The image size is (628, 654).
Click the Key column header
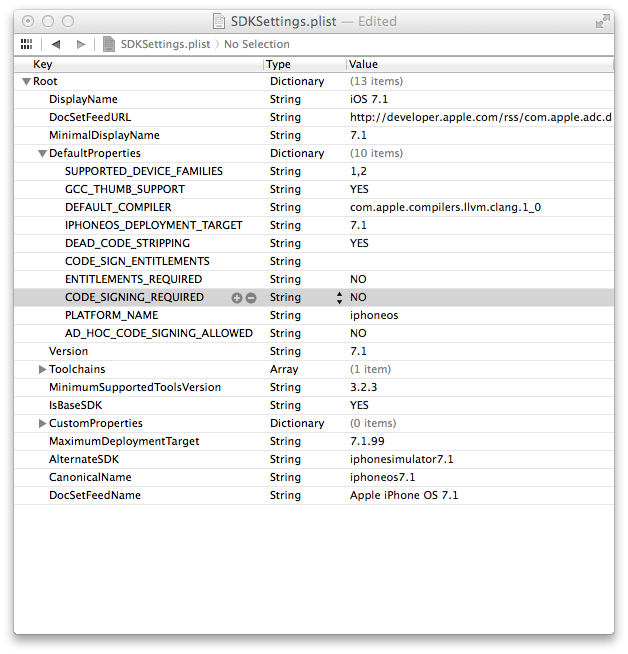click(43, 64)
